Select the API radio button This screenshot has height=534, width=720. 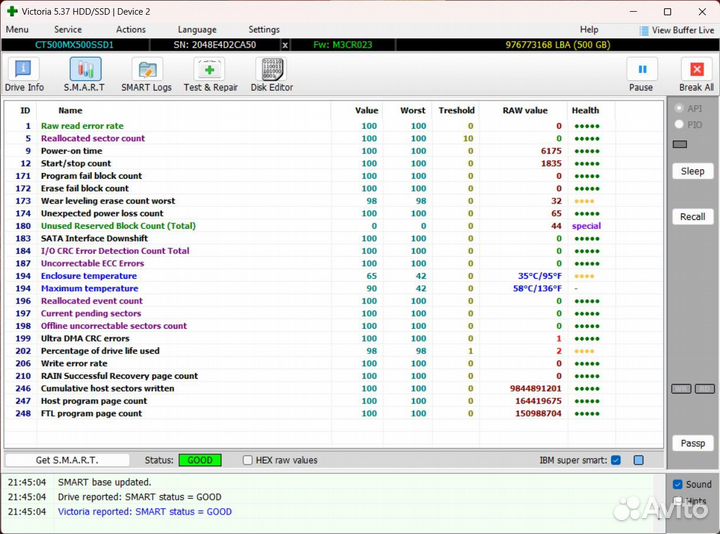(x=680, y=108)
